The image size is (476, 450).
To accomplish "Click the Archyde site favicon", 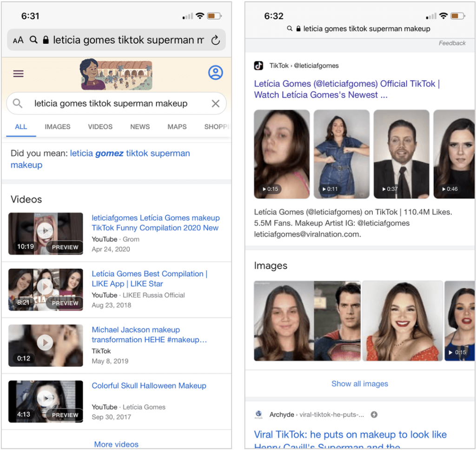I will click(258, 415).
